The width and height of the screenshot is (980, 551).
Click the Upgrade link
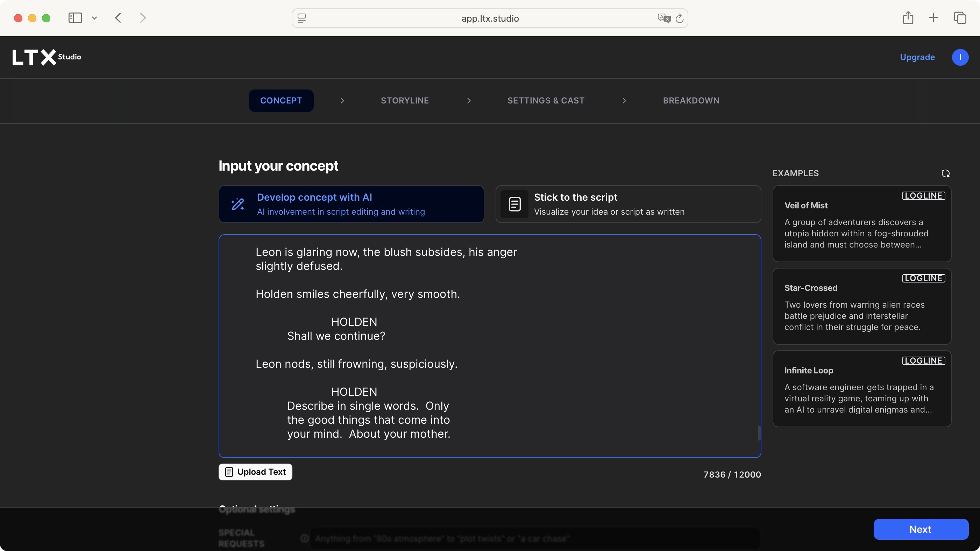917,57
